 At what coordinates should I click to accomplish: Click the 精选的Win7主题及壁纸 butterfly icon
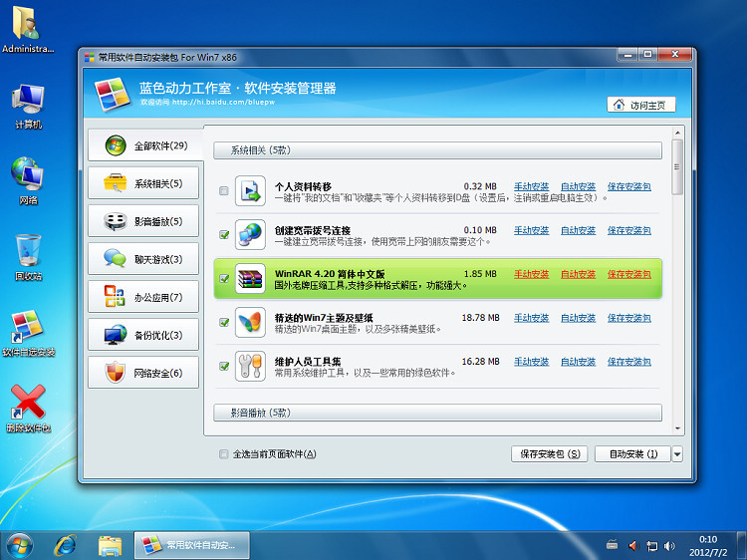point(249,323)
